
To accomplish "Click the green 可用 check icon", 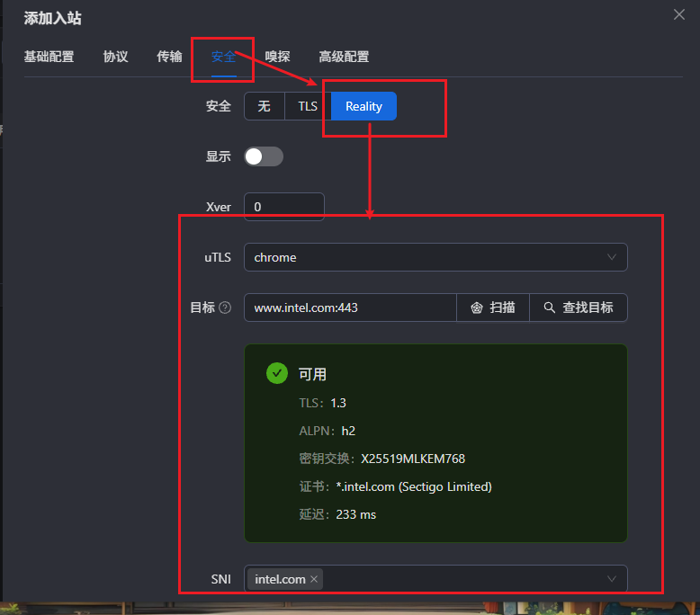I will coord(277,373).
